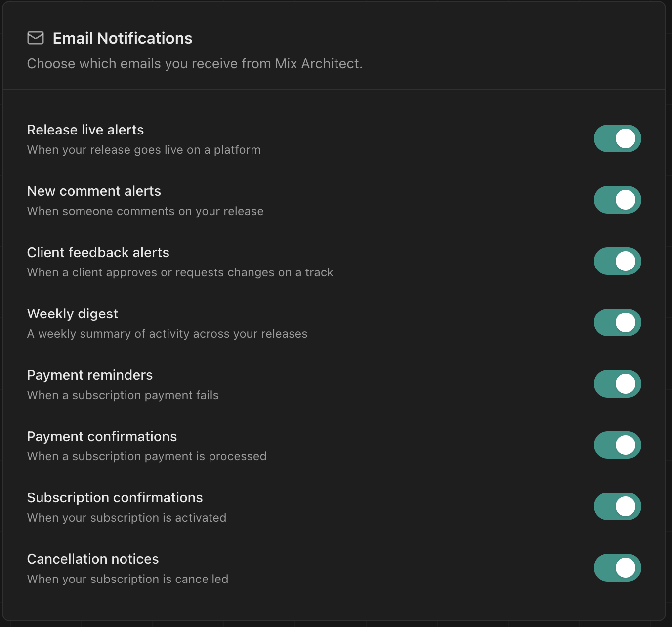Disable Subscription confirmations emails
This screenshot has height=627, width=672.
tap(617, 506)
